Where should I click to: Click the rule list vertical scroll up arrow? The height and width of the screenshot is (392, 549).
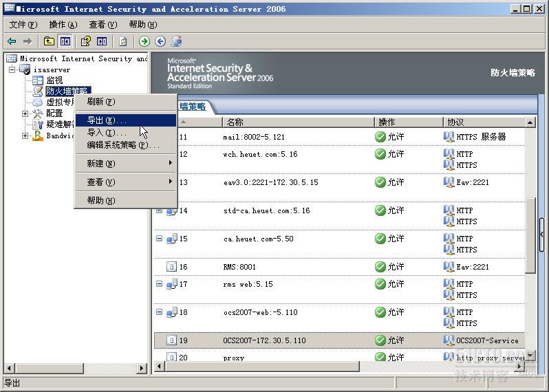(530, 122)
